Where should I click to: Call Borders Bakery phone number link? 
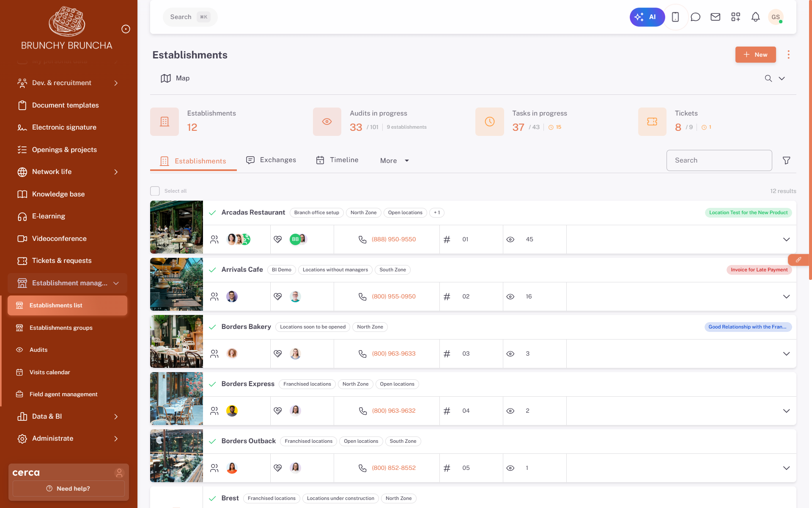tap(393, 354)
